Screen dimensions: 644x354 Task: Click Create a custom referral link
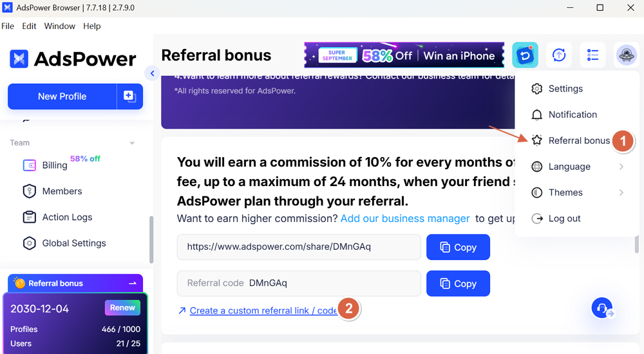263,311
